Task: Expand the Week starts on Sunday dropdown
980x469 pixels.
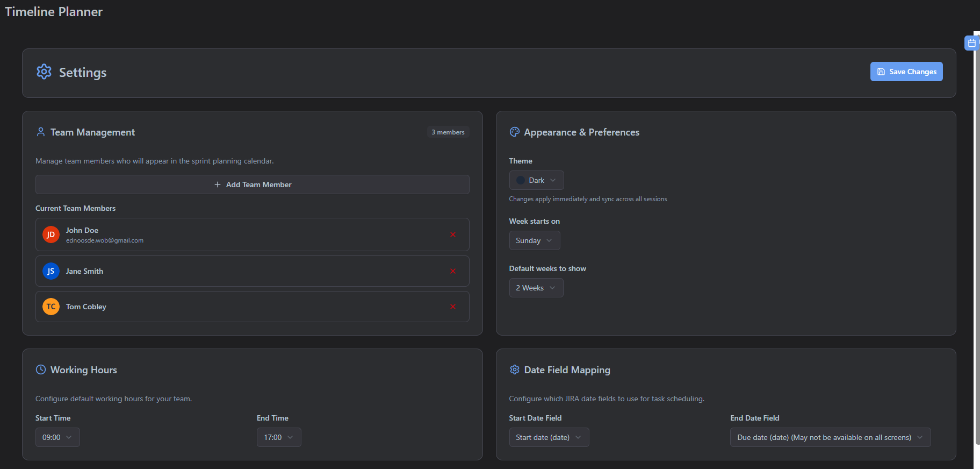Action: (534, 240)
